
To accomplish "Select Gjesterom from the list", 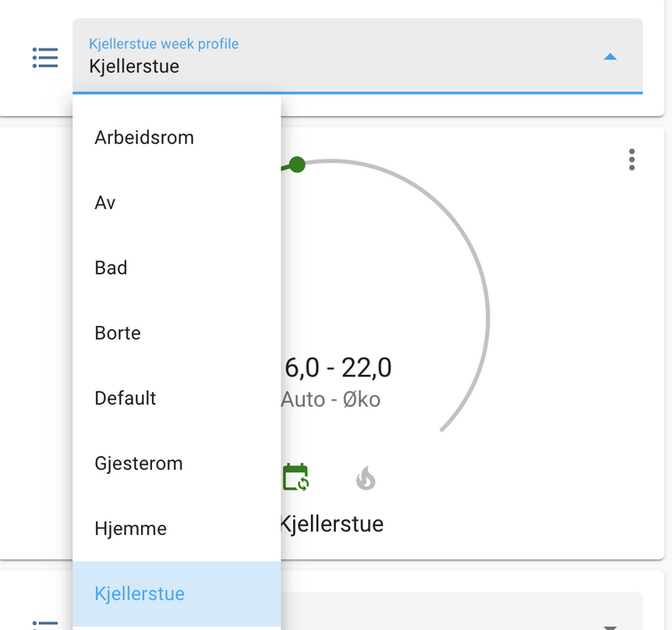I will click(139, 463).
